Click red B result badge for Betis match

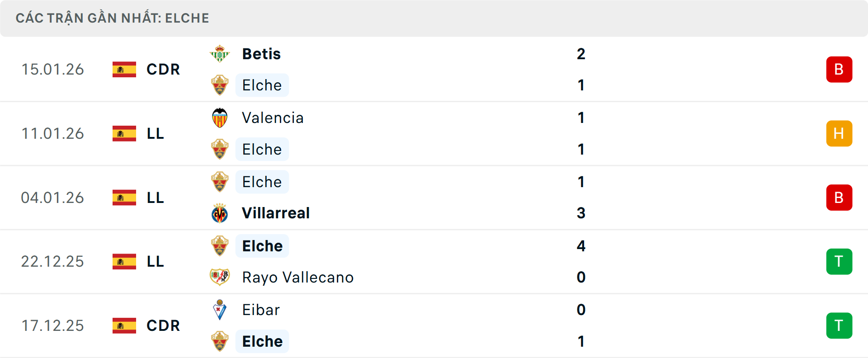839,70
